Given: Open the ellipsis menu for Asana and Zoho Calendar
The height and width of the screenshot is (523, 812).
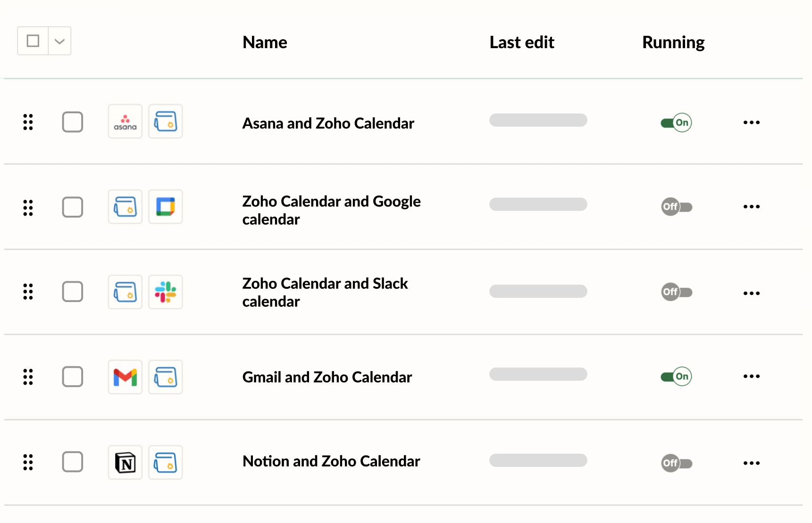Looking at the screenshot, I should pos(751,122).
